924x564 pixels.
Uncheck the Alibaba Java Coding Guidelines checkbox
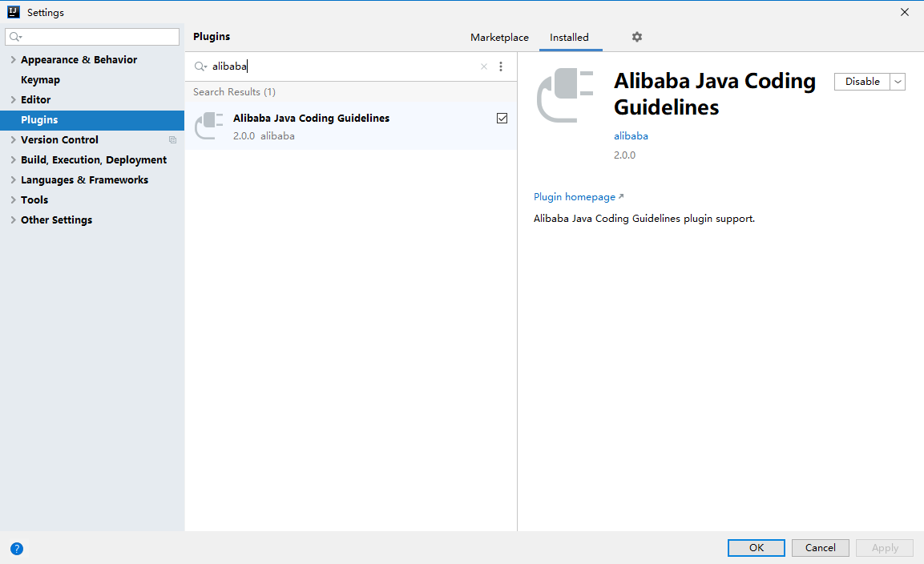502,118
